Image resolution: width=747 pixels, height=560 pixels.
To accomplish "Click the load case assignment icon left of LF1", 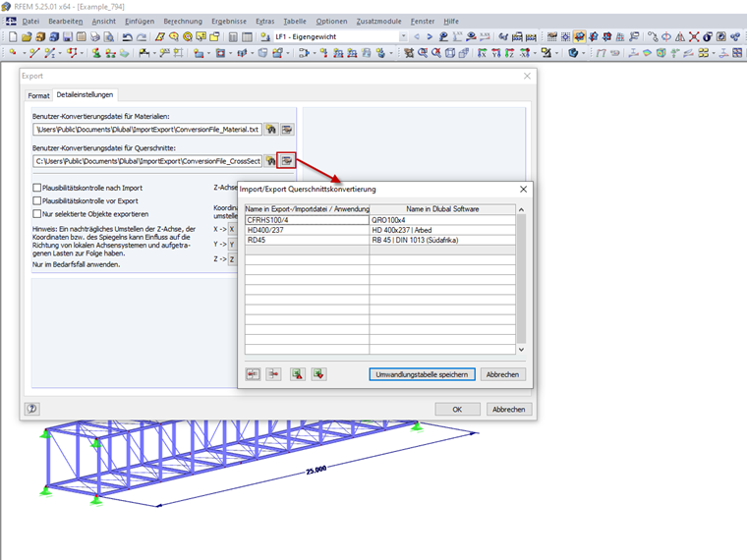I will pyautogui.click(x=265, y=36).
